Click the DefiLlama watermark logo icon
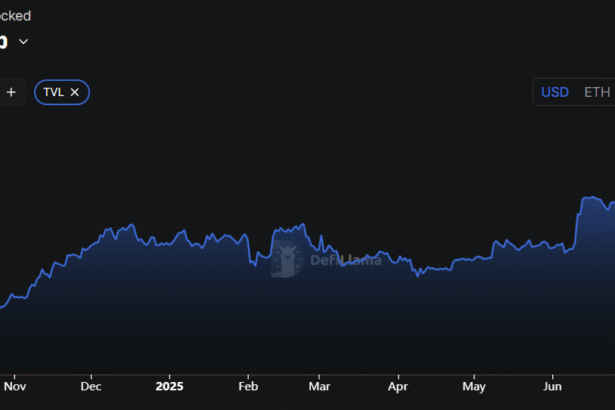Image resolution: width=615 pixels, height=410 pixels. tap(287, 260)
